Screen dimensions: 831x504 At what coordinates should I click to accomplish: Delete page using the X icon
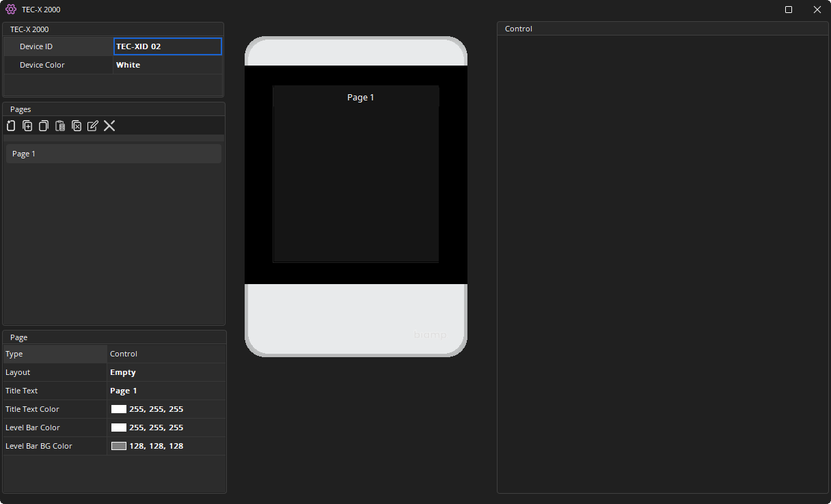pyautogui.click(x=109, y=126)
